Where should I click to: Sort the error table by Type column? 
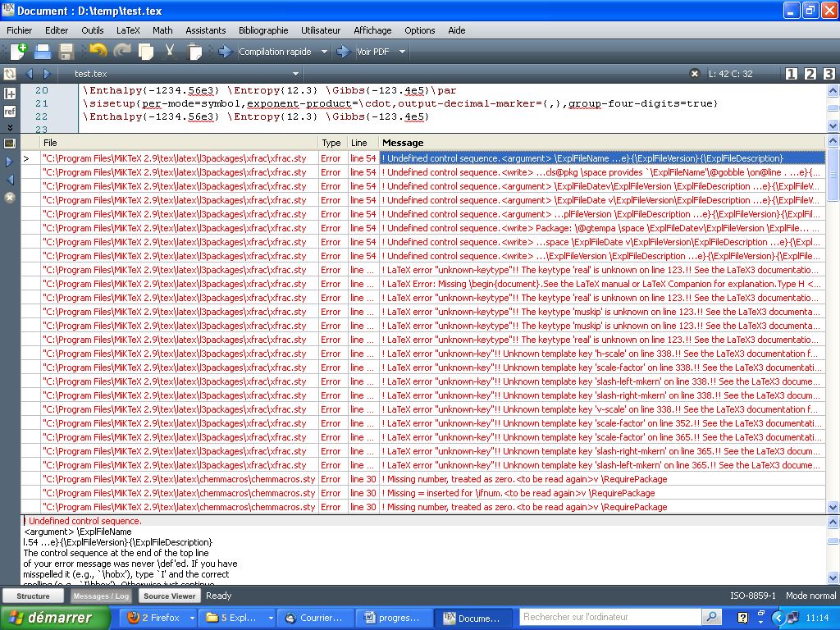333,143
